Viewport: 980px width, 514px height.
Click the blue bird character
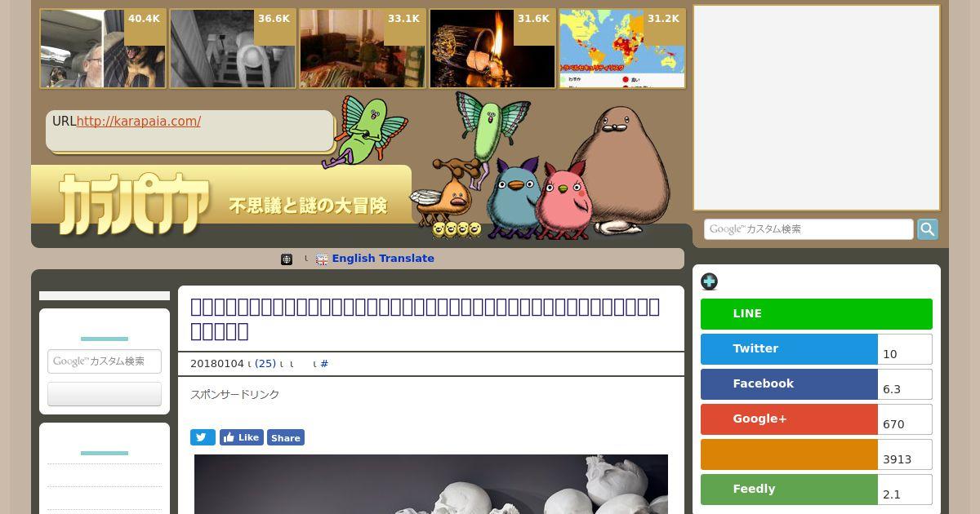point(513,198)
